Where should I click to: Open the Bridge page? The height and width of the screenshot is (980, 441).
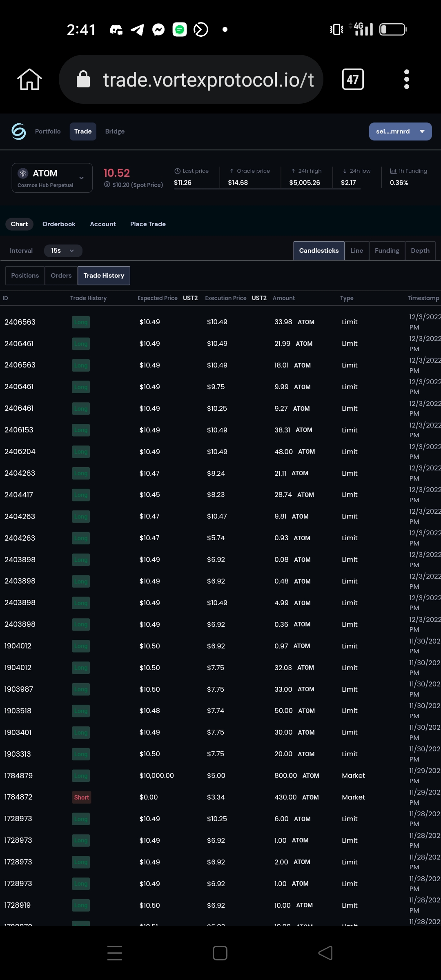point(115,131)
